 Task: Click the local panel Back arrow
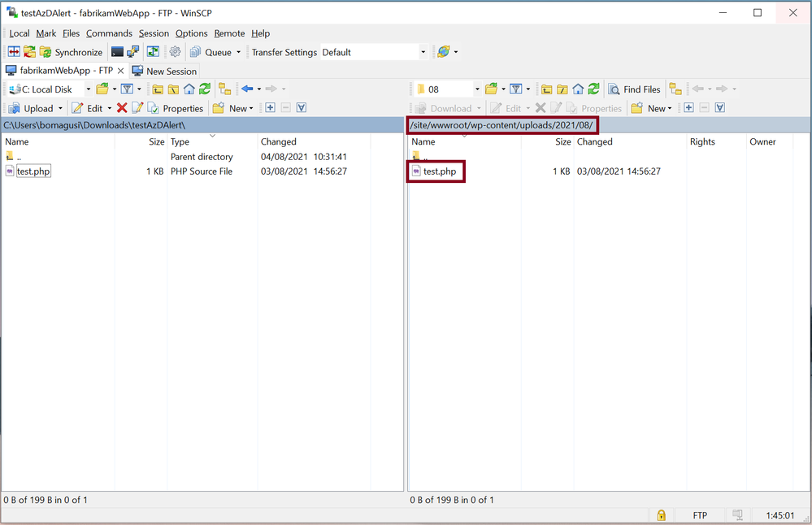pyautogui.click(x=247, y=89)
